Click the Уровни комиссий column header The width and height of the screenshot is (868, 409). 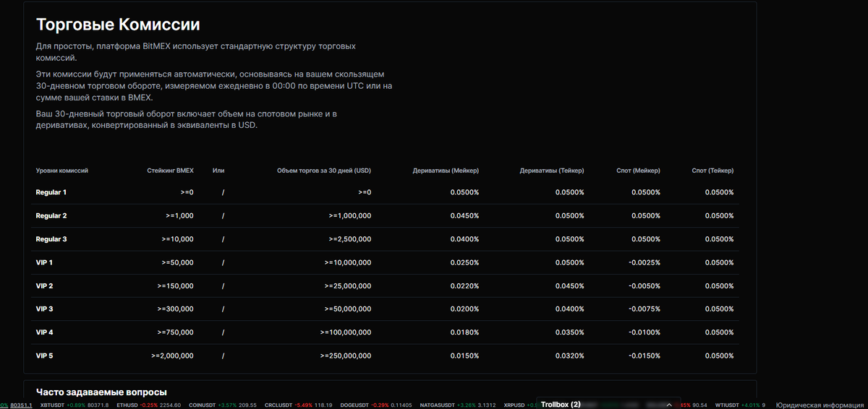click(x=62, y=171)
